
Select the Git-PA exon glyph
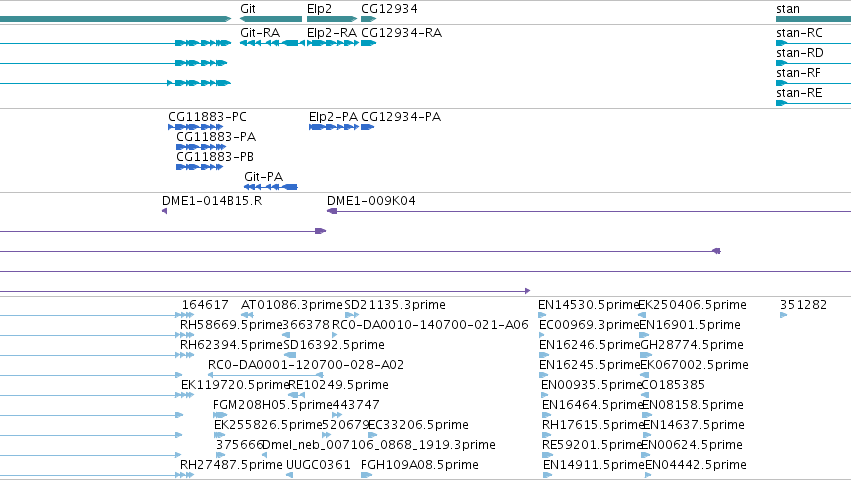(x=271, y=187)
